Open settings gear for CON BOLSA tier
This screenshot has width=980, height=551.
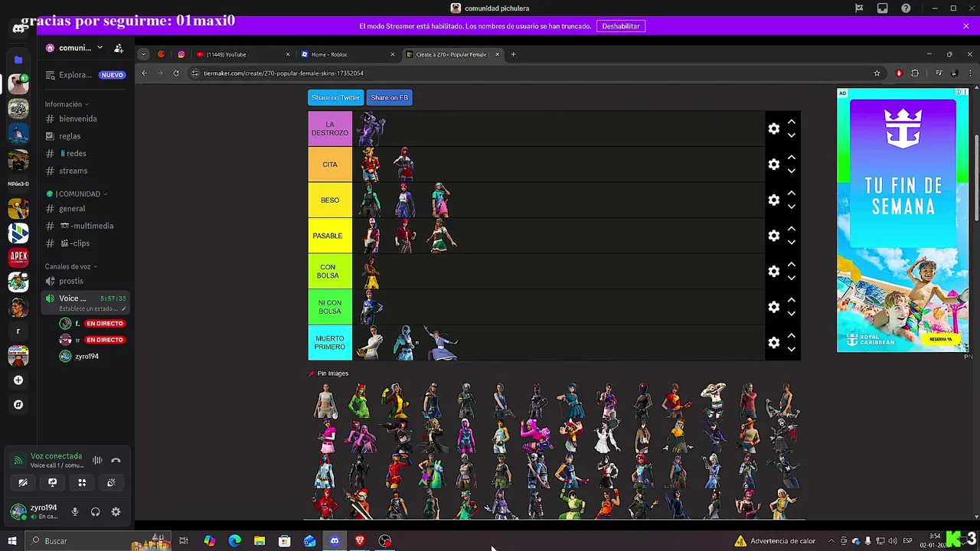[773, 271]
